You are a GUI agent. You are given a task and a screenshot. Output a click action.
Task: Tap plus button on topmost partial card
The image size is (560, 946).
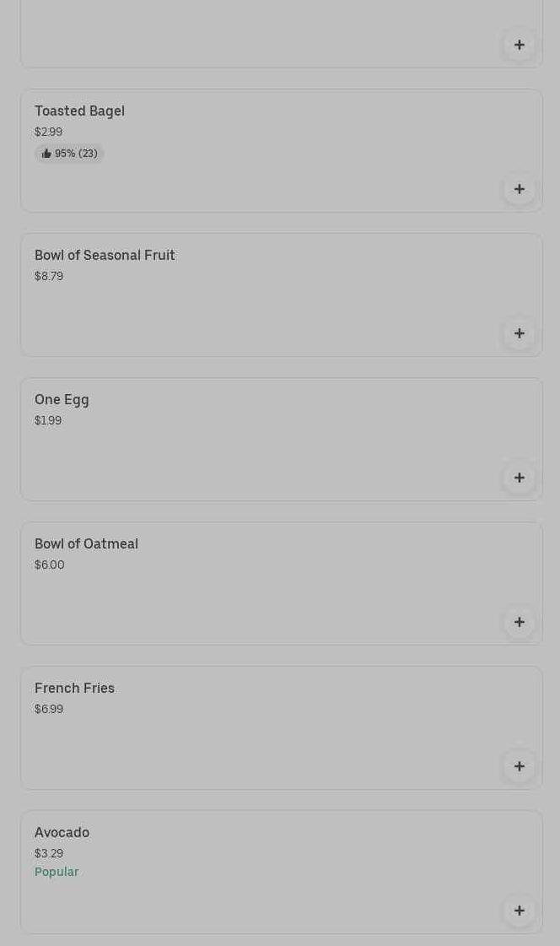pyautogui.click(x=520, y=45)
